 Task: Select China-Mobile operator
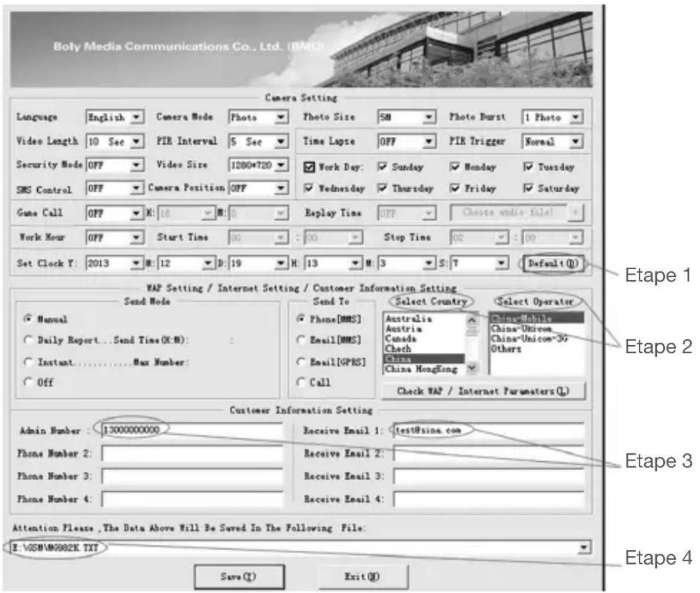[536, 318]
